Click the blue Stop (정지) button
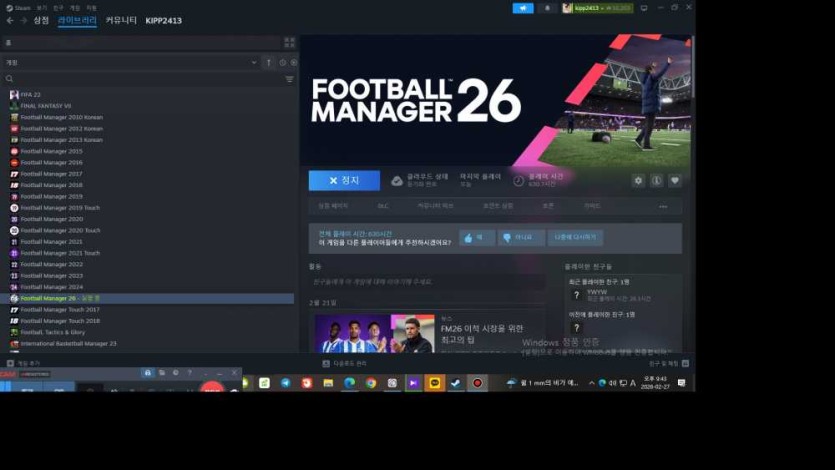The image size is (835, 470). tap(344, 181)
